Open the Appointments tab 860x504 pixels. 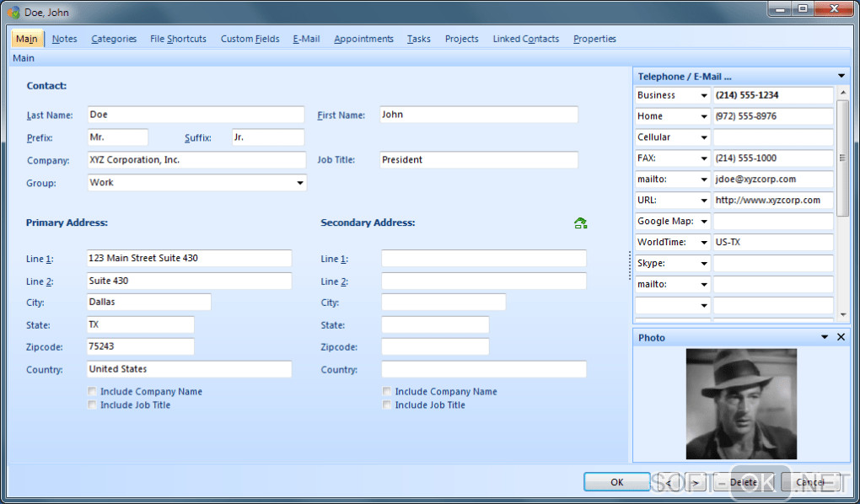click(363, 39)
